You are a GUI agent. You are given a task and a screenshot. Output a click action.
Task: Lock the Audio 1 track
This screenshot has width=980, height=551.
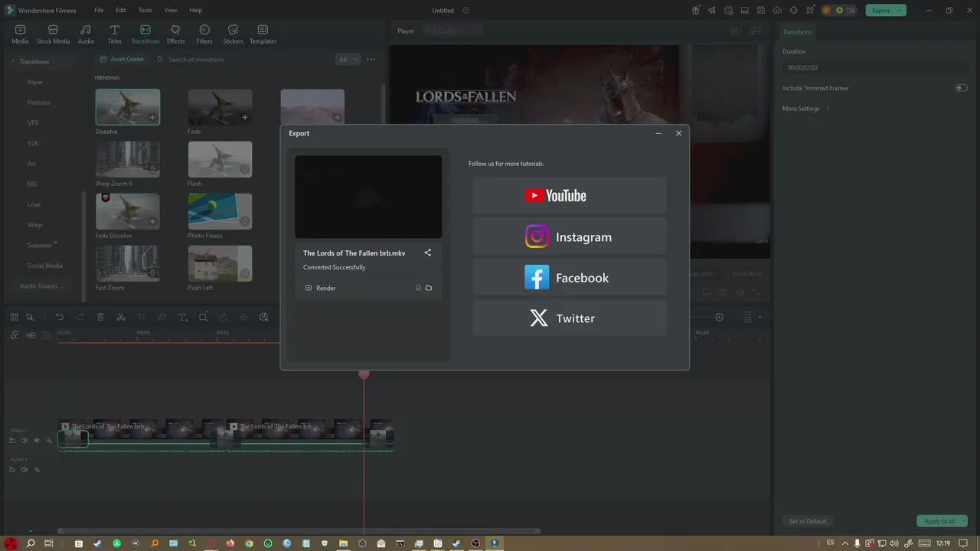coord(12,469)
